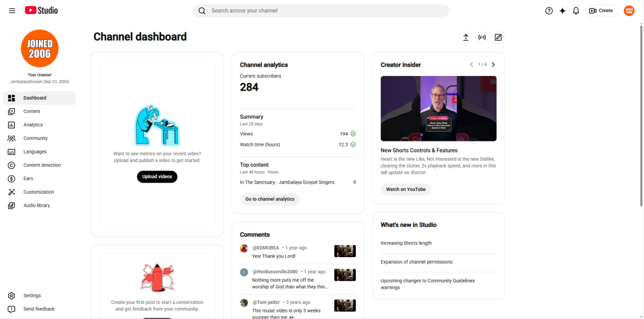Open Content detection in the sidebar

[40, 165]
